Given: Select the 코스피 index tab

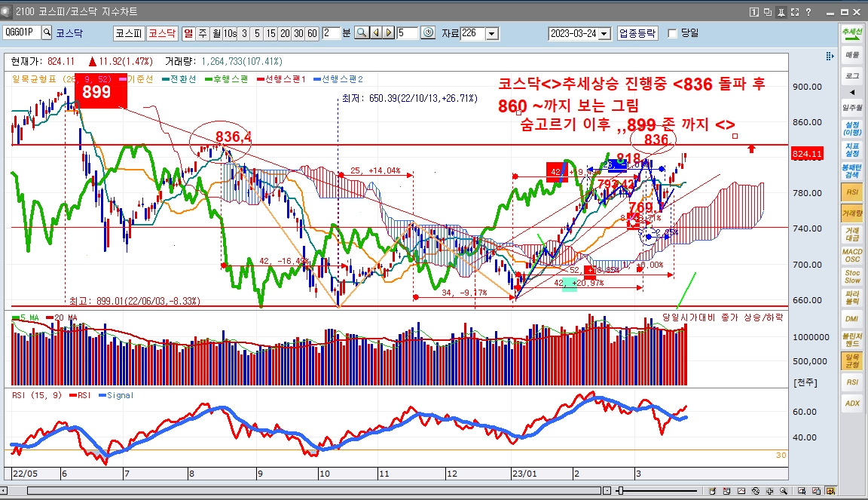Looking at the screenshot, I should (x=128, y=33).
